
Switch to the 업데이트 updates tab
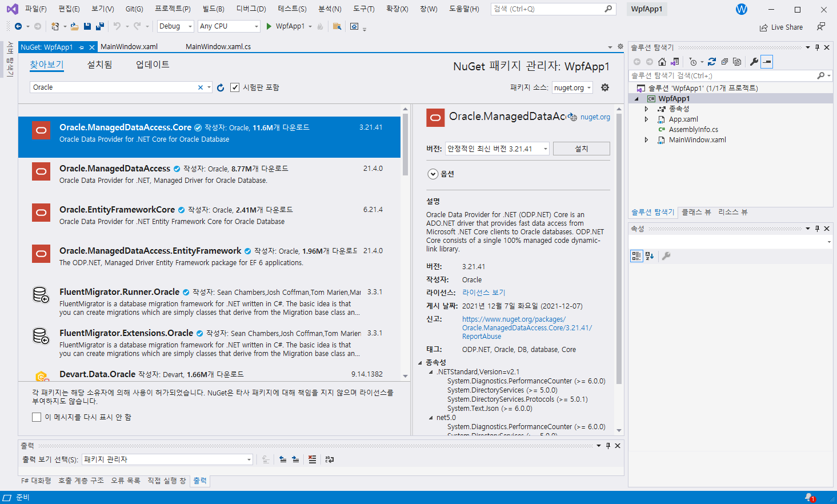(153, 65)
